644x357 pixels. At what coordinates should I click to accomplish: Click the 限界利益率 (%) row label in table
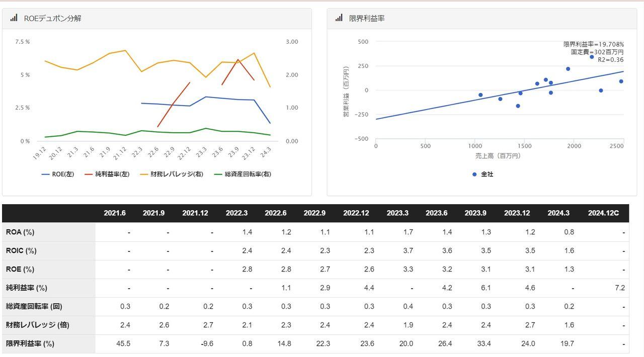[x=30, y=344]
